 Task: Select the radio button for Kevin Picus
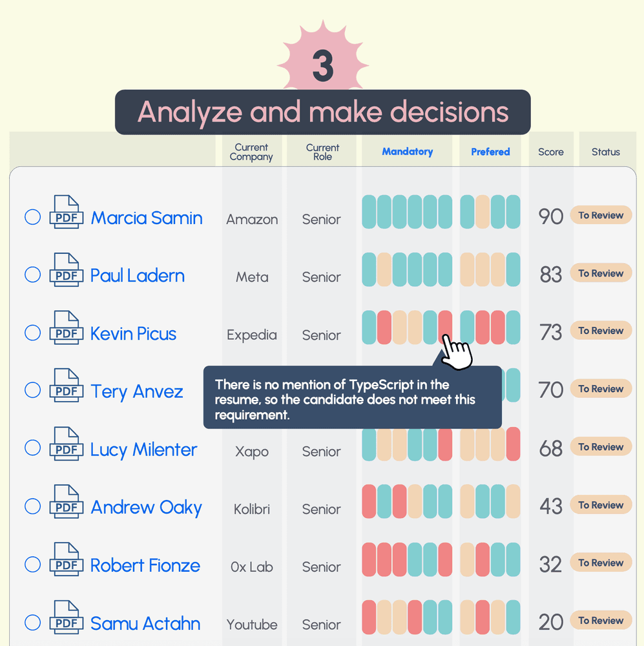32,333
